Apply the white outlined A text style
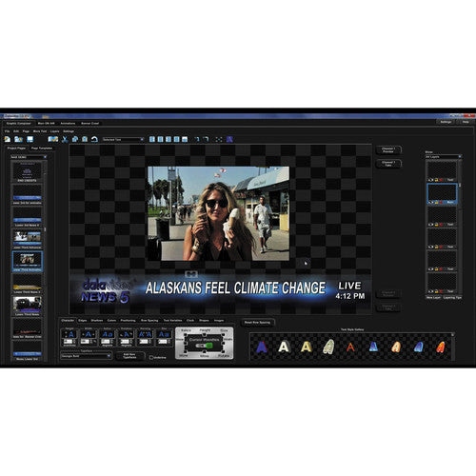This screenshot has height=476, width=476. point(284,347)
